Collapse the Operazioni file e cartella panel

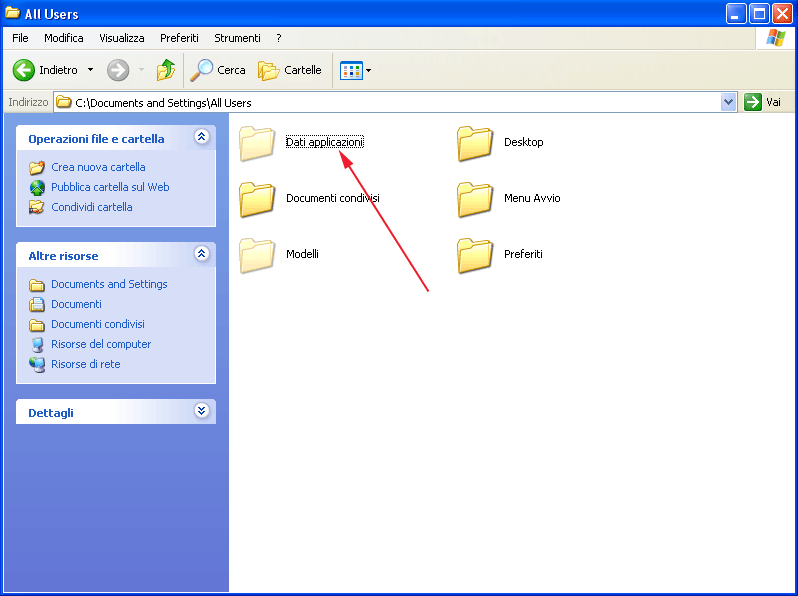coord(202,137)
